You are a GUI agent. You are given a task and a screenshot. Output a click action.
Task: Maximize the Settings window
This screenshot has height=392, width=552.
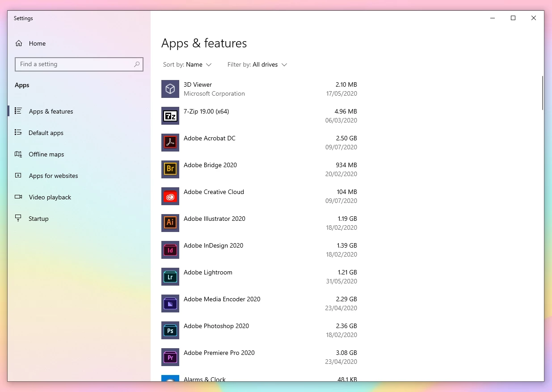click(x=513, y=18)
